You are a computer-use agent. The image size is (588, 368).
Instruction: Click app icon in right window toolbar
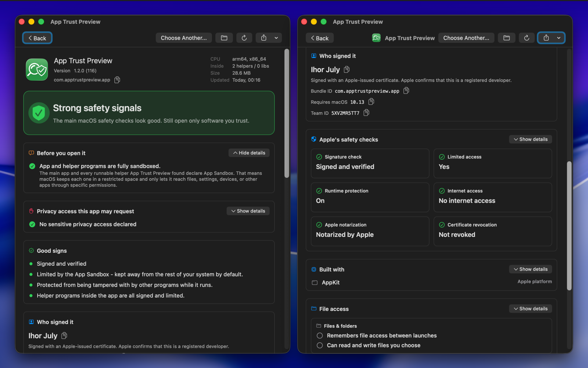pos(376,38)
